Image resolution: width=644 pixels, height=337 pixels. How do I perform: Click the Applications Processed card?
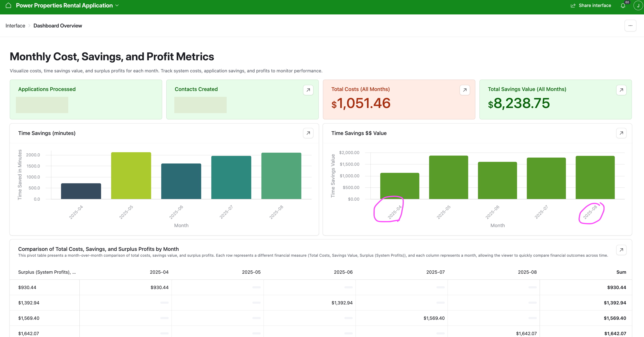86,99
